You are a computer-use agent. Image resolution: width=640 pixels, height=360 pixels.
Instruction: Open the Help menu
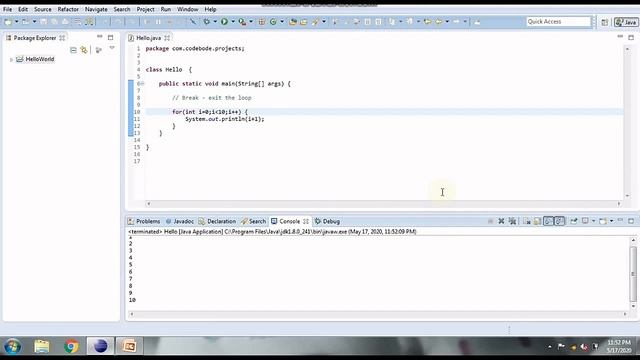tap(210, 9)
